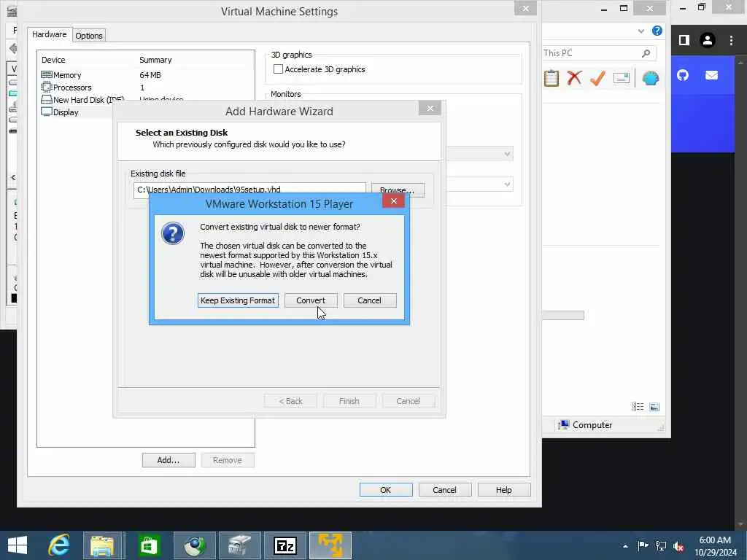747x560 pixels.
Task: Click the Explorer help question icon
Action: (x=657, y=31)
